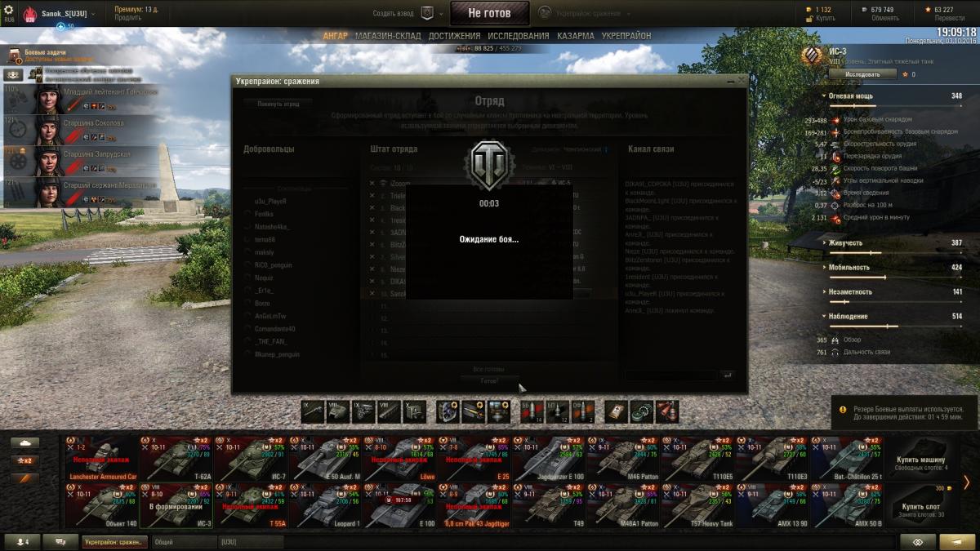
Task: Send message with Канал связи enter button
Action: [727, 375]
